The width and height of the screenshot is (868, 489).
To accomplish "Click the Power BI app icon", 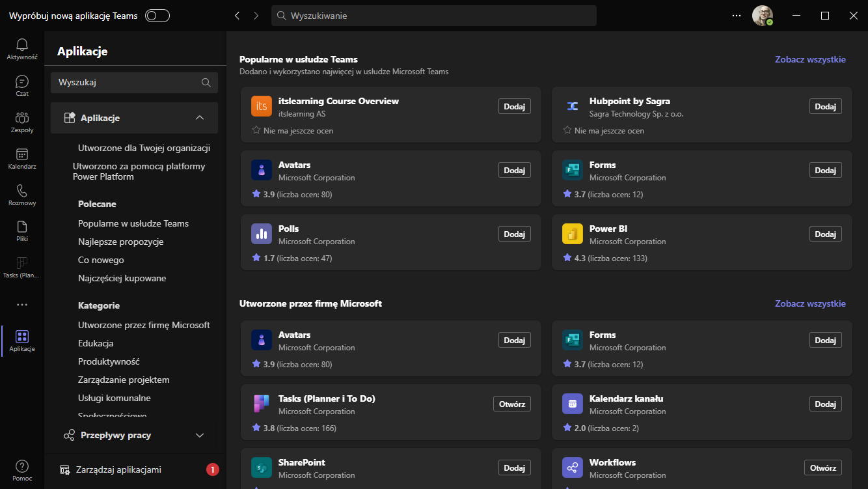I will 573,234.
